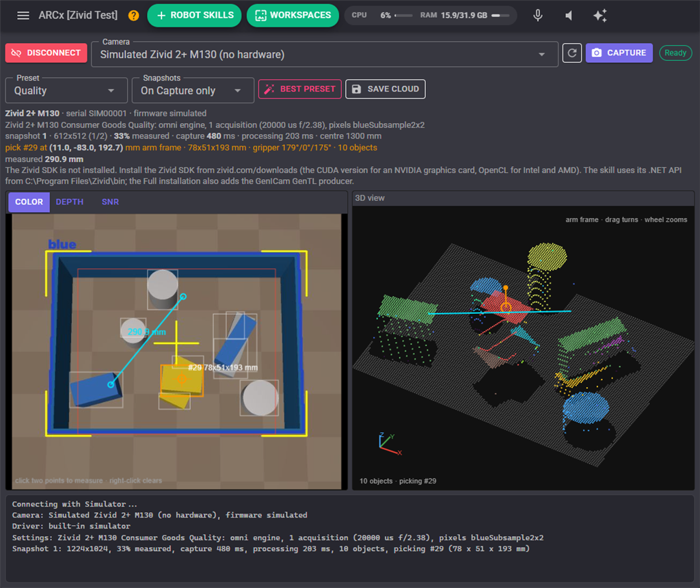Screen dimensions: 700x588
Task: Switch to the Depth tab
Action: coord(70,202)
